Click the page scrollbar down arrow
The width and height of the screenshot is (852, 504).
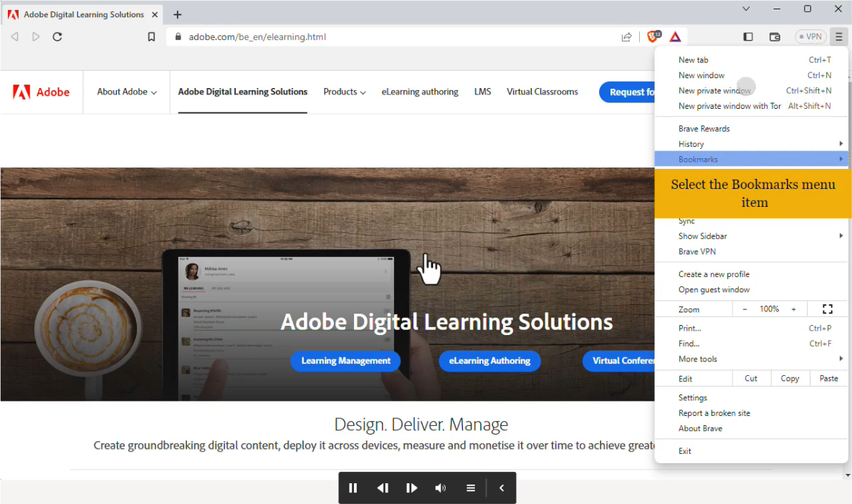pos(848,475)
